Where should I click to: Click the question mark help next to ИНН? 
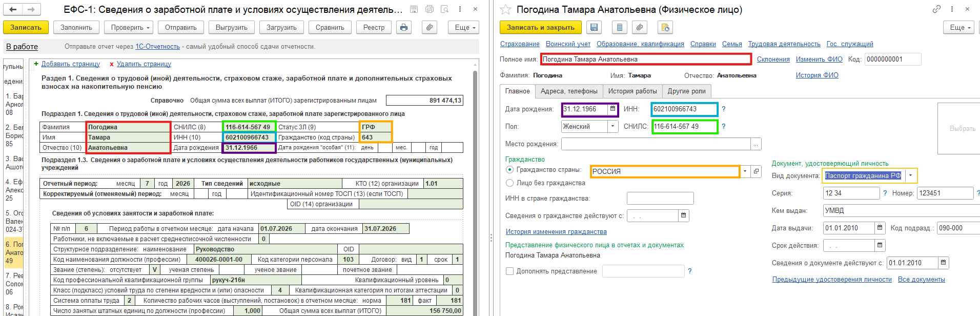724,109
